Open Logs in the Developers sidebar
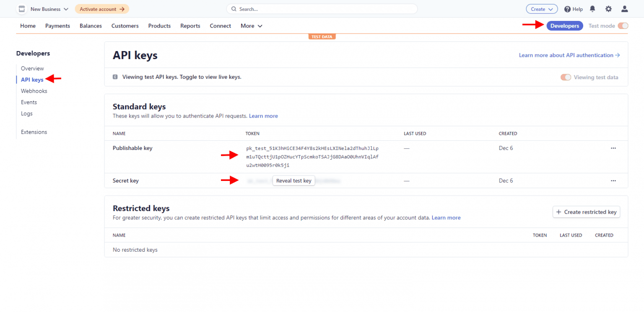Viewport: 644px width, 312px height. [x=27, y=113]
